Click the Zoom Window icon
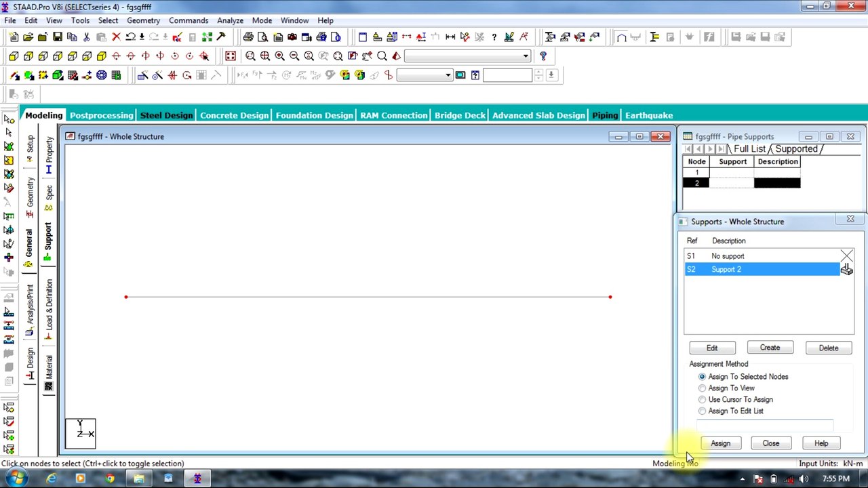The width and height of the screenshot is (868, 488). (250, 56)
